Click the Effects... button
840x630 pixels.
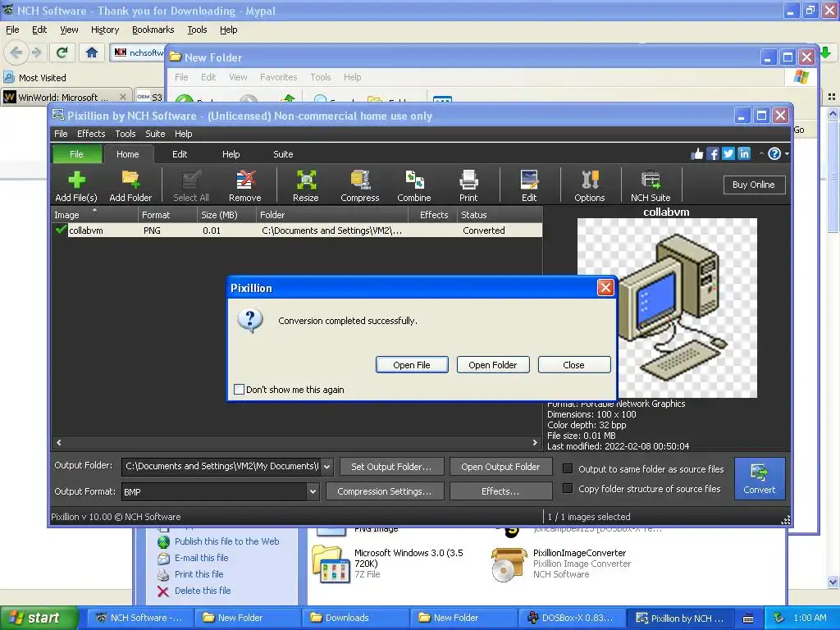500,491
